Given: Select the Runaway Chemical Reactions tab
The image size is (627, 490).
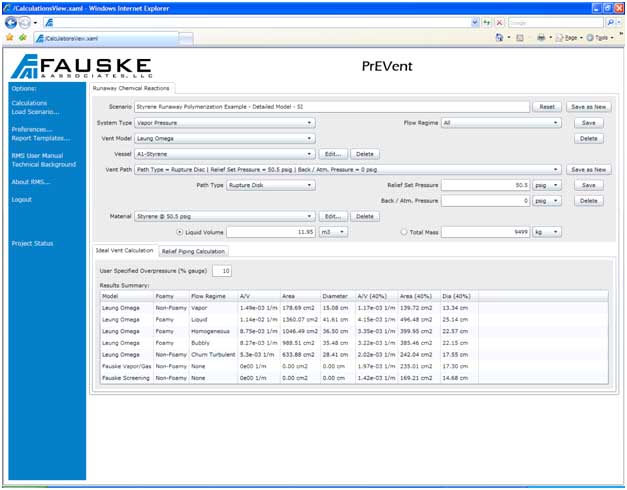Looking at the screenshot, I should coord(131,88).
